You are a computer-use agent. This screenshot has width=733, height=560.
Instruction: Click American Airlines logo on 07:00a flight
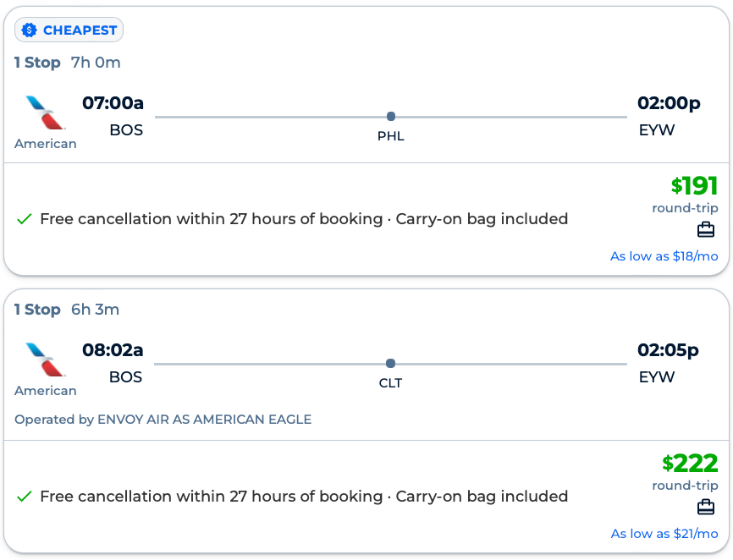click(x=46, y=113)
